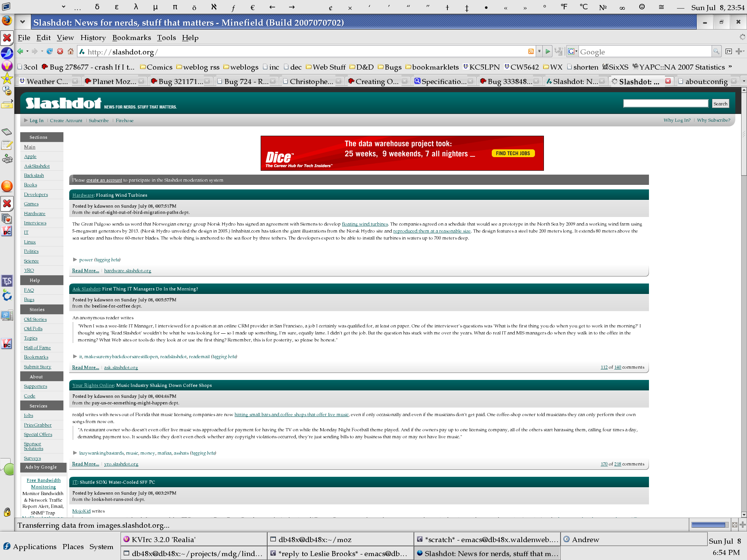Follow the Log In link
747x560 pixels.
pos(37,121)
